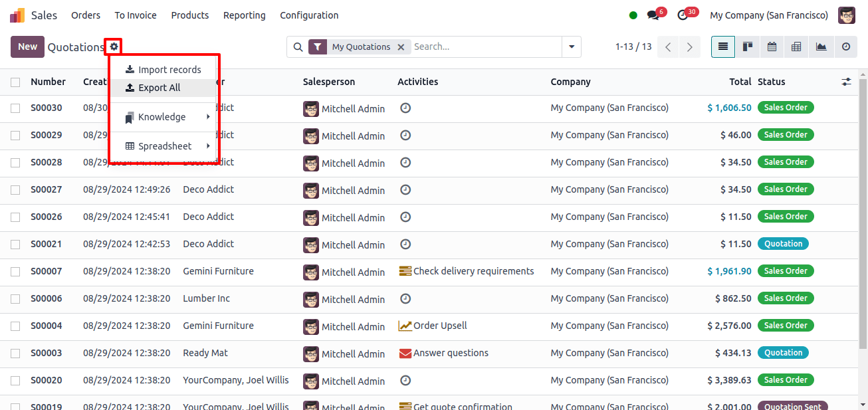Open quotation S00003
Viewport: 868px width, 410px height.
[x=47, y=353]
